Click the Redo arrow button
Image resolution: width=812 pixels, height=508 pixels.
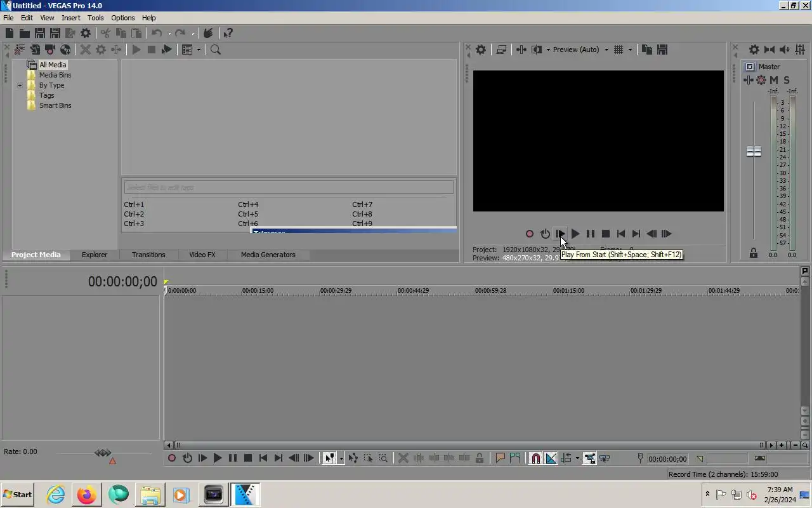[180, 33]
